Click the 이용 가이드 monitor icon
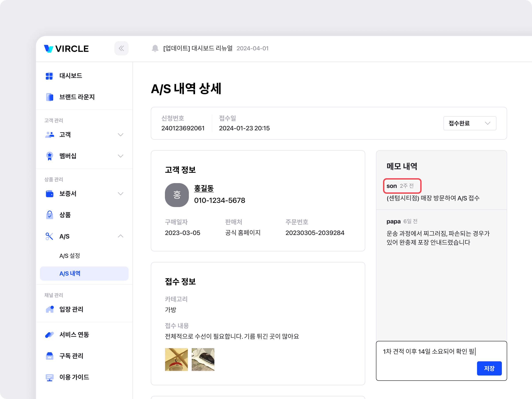The height and width of the screenshot is (399, 532). 50,377
